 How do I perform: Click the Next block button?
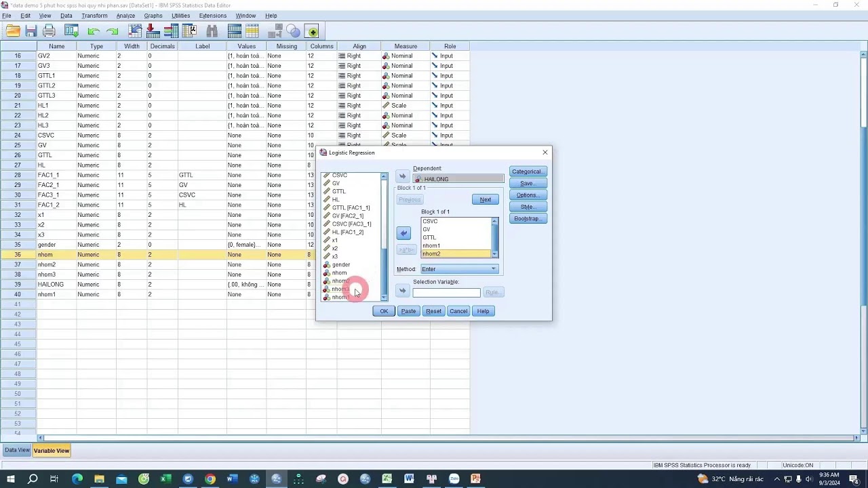coord(486,199)
